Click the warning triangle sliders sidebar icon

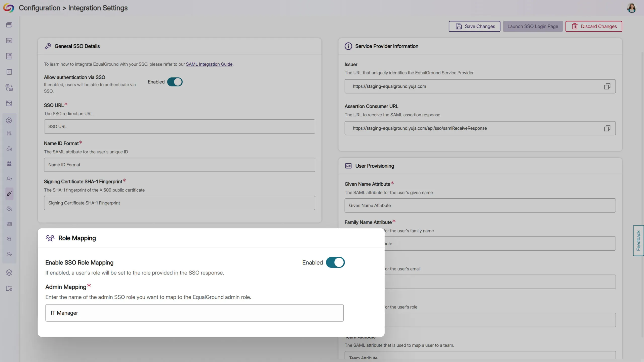(x=9, y=149)
